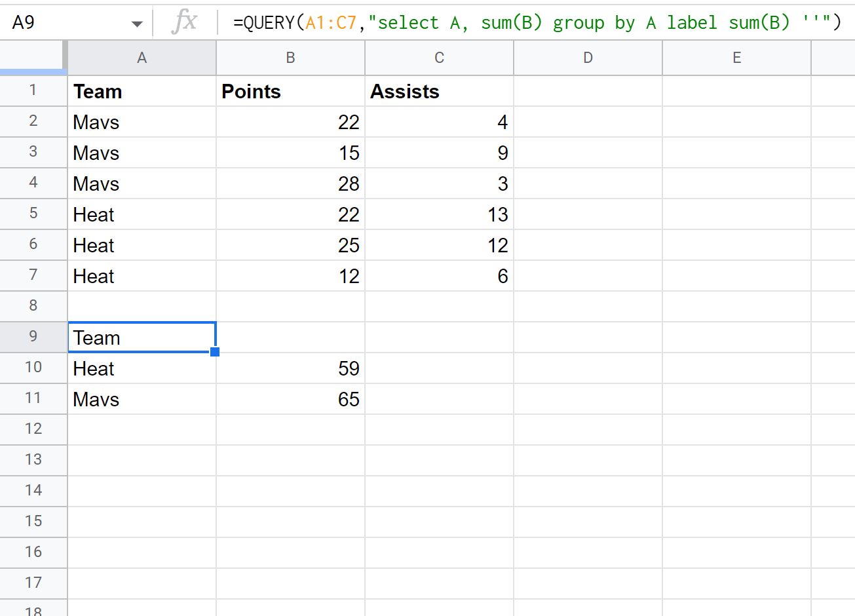Click cell C3 with value 9
855x616 pixels.
point(439,153)
